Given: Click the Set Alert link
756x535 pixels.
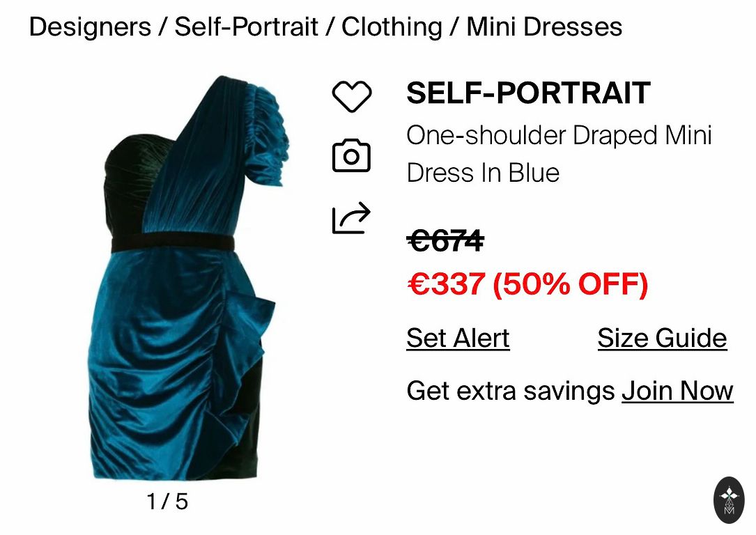Looking at the screenshot, I should click(x=458, y=339).
